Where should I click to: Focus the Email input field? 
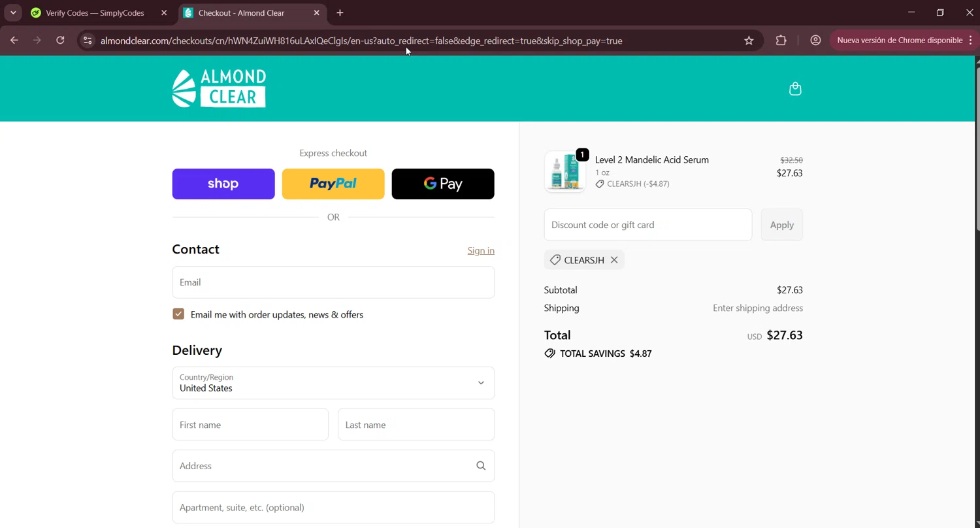333,282
